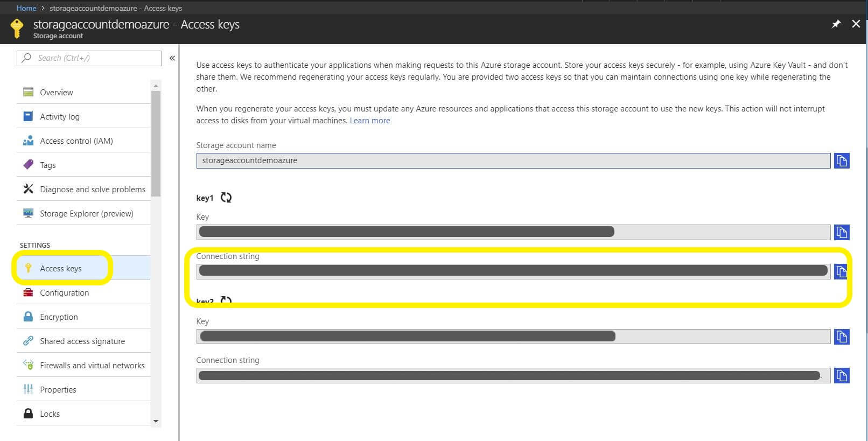Copy the key2 Key value
868x441 pixels.
842,337
